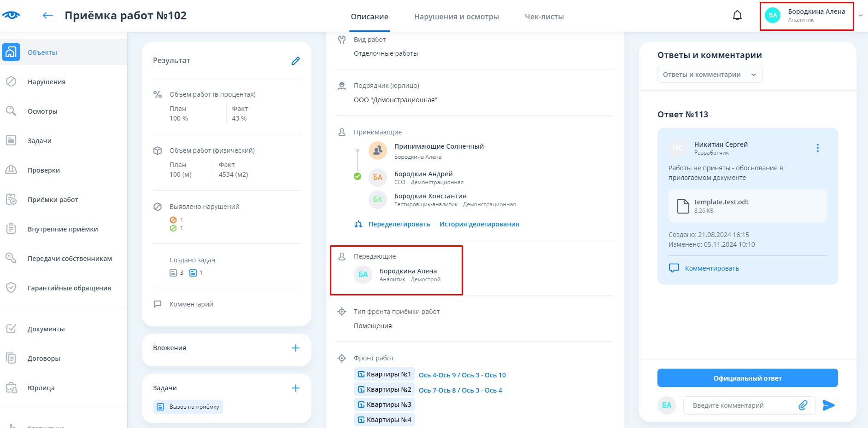The width and height of the screenshot is (868, 428).
Task: Switch to Чек-листы tab
Action: 544,17
